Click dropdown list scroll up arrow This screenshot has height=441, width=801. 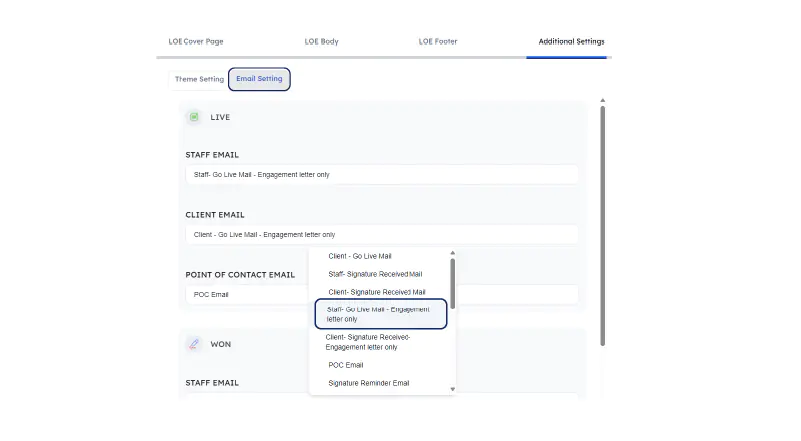453,253
